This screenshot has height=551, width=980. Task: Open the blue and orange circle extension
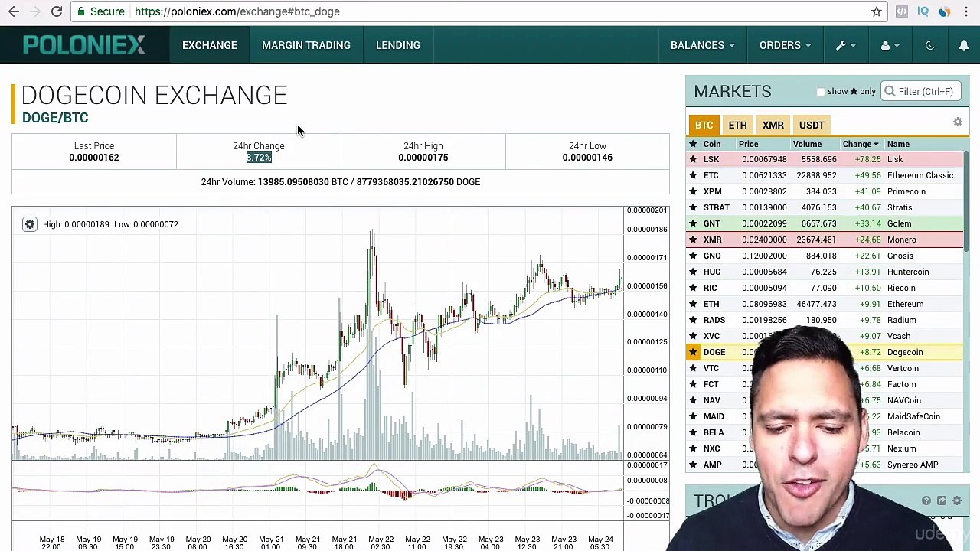pos(945,11)
